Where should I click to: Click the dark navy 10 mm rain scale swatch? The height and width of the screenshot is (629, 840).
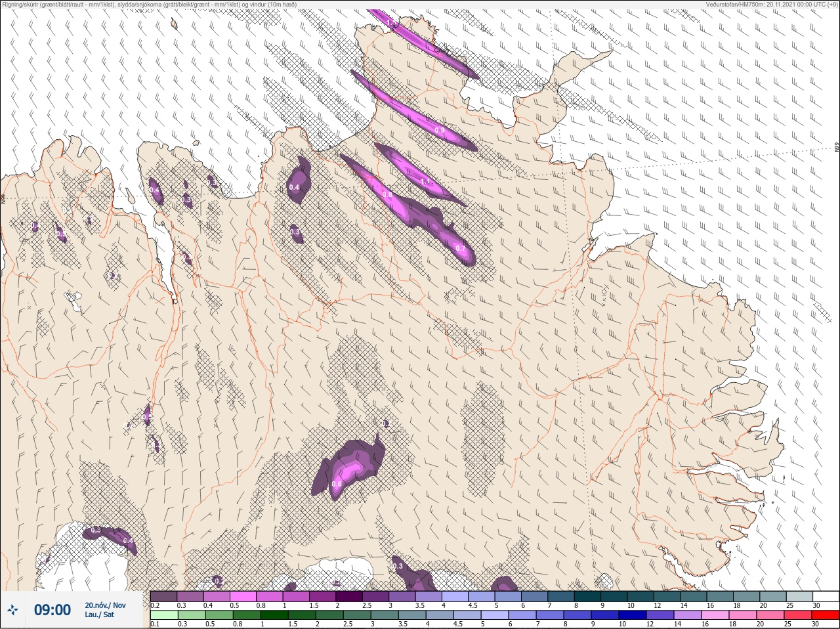pyautogui.click(x=631, y=615)
